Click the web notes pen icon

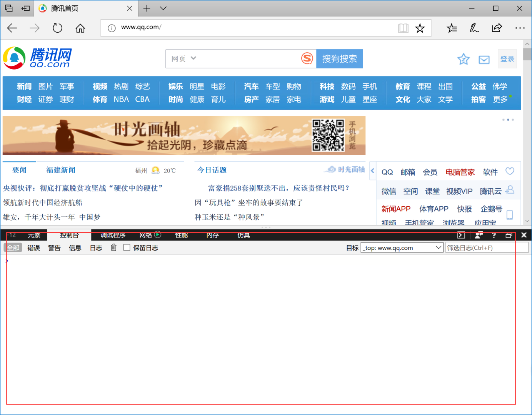click(x=474, y=28)
